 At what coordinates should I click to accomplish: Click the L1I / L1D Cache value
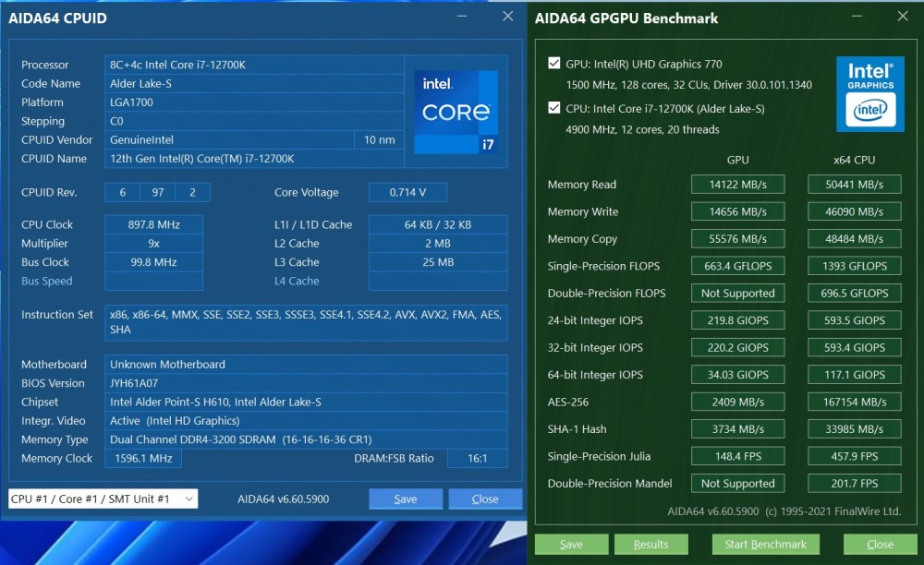point(438,225)
